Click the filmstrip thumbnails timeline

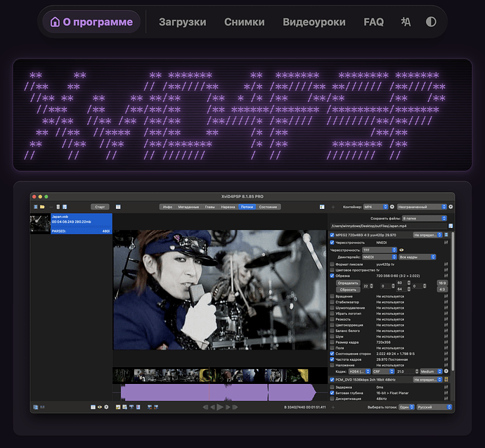click(211, 376)
